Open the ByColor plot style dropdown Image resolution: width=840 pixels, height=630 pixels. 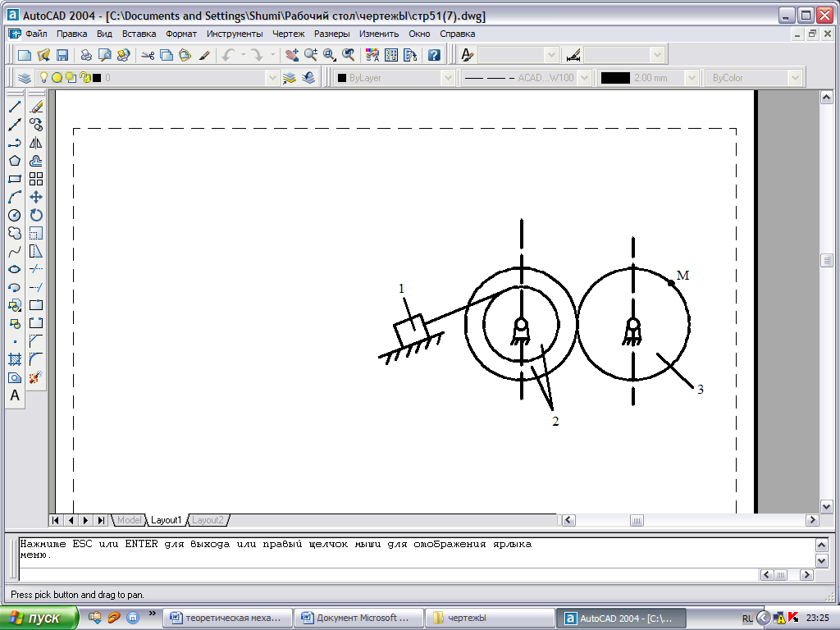tap(795, 78)
